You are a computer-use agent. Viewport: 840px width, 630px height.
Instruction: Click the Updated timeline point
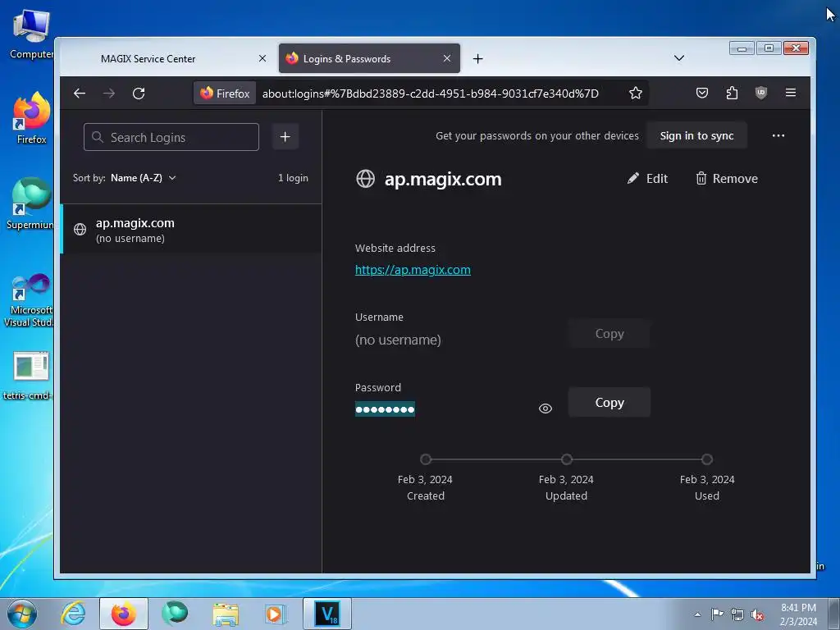[x=566, y=459]
